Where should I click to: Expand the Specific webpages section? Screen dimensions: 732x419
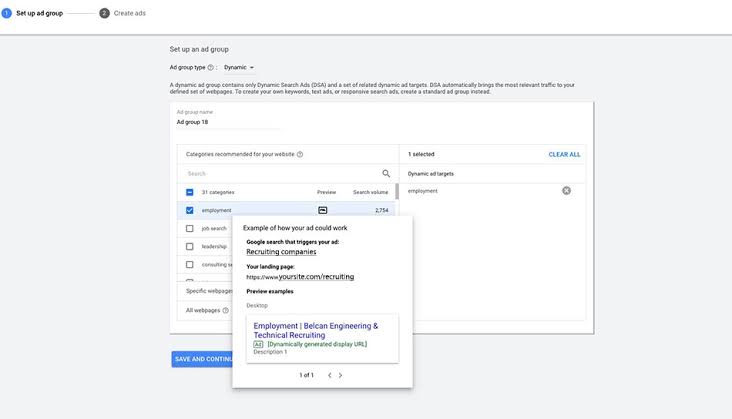click(x=205, y=291)
